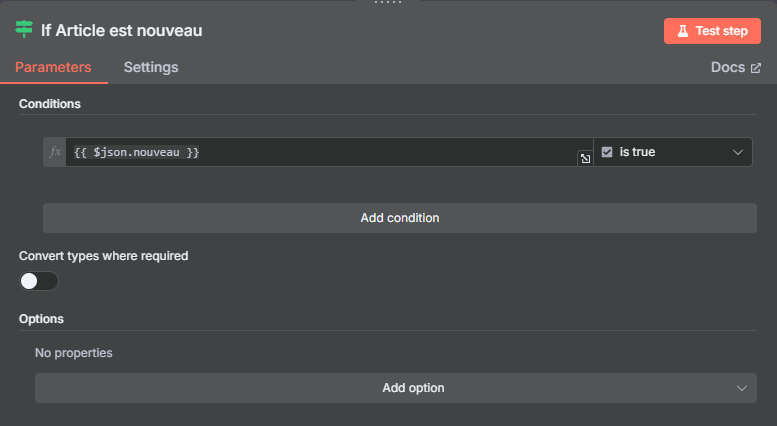Open the expression editor expand icon

coord(585,159)
